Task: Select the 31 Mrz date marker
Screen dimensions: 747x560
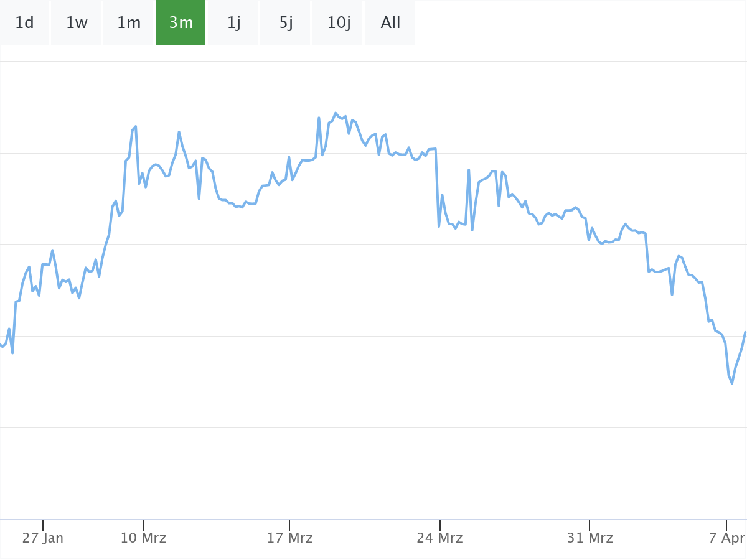Action: tap(590, 538)
